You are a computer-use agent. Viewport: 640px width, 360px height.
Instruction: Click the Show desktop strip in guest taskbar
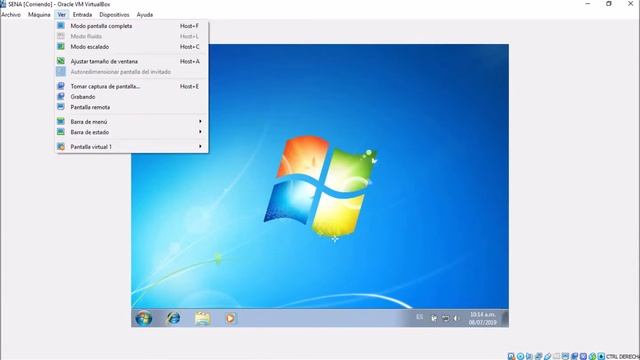(505, 318)
